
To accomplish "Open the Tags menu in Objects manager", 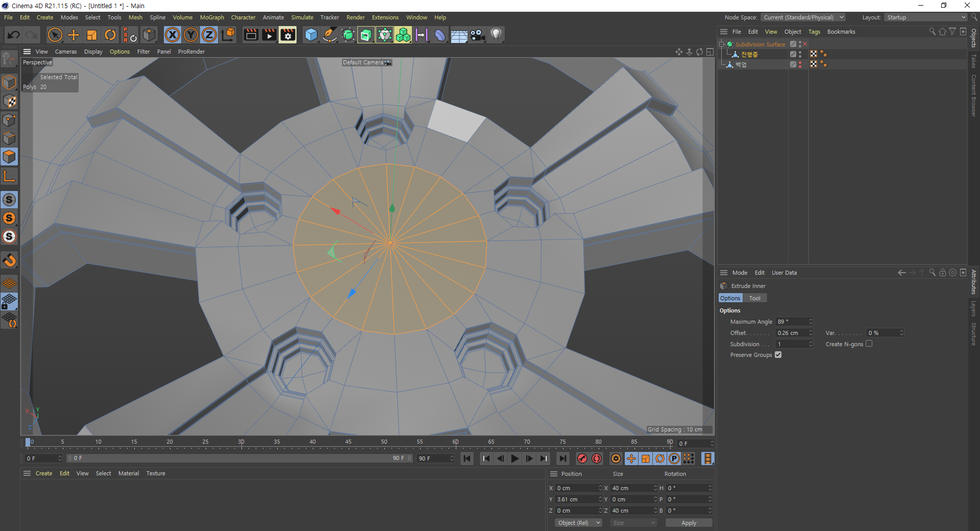I will [x=814, y=32].
